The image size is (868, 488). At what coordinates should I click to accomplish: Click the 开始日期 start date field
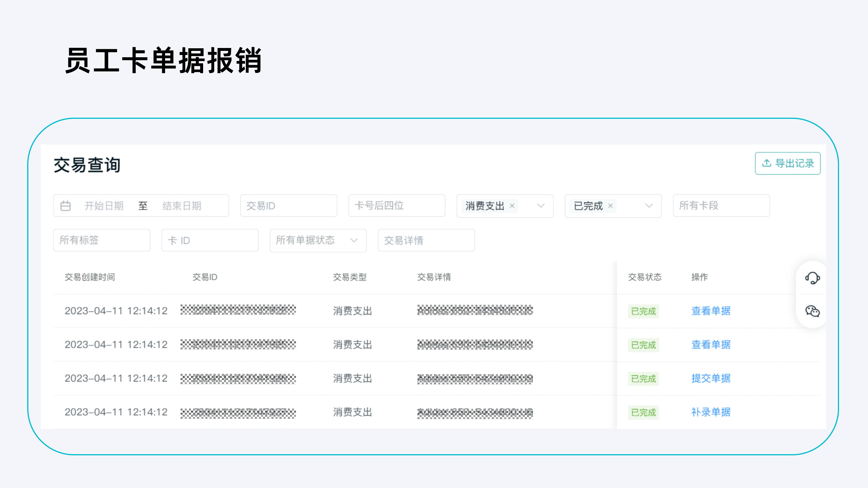[104, 206]
